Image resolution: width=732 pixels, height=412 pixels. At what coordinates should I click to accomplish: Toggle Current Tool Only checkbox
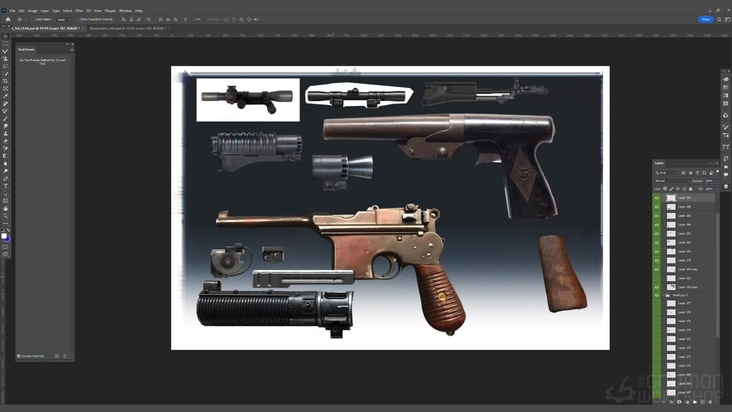pos(19,356)
